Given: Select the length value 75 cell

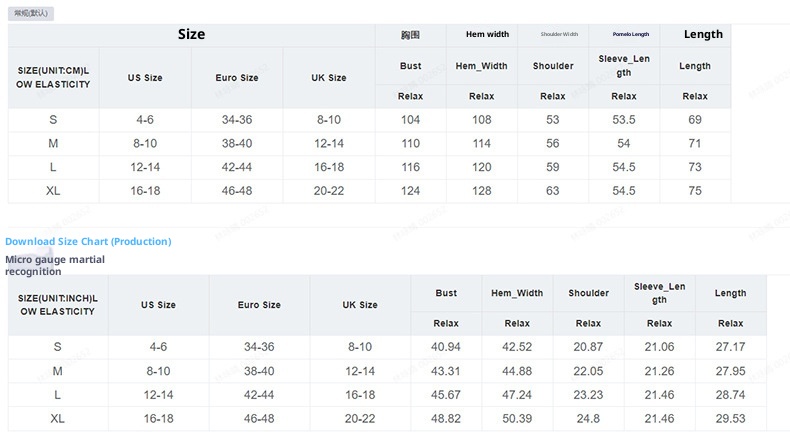Looking at the screenshot, I should click(695, 191).
